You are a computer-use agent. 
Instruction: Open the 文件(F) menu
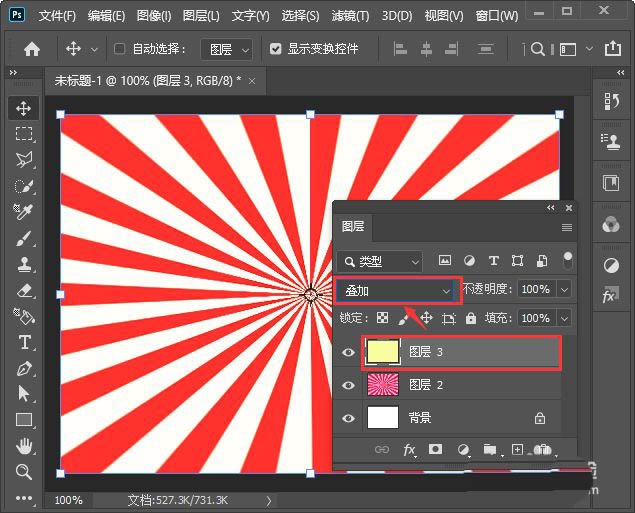[x=57, y=16]
